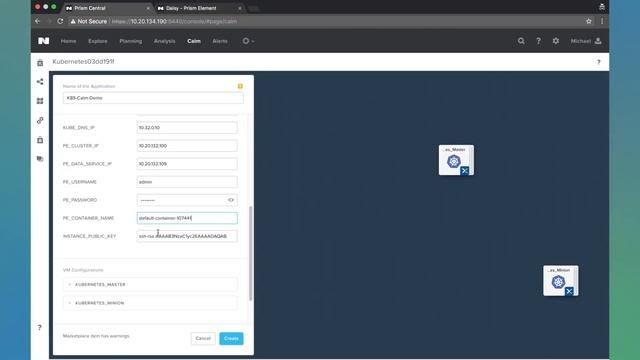Open the Analysis menu item
Screen dimensions: 640x360
[x=164, y=41]
